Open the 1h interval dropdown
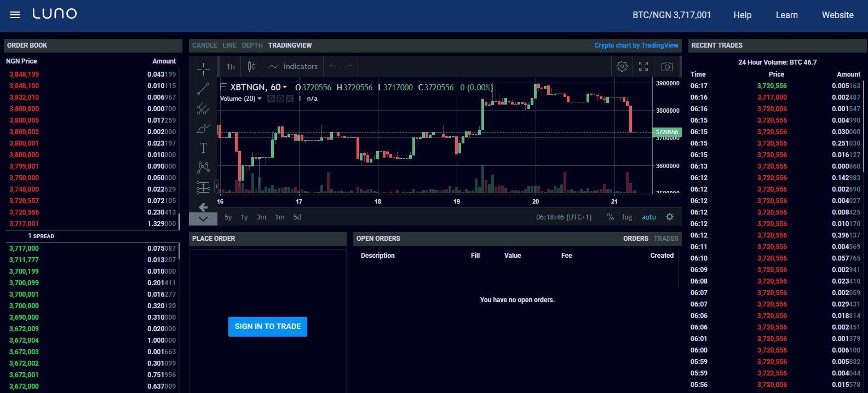Viewport: 868px width, 393px height. [x=231, y=66]
